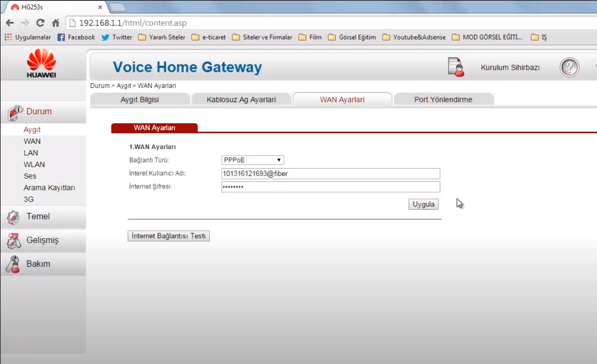Select 3G in the sidebar
The image size is (597, 364).
pos(29,200)
